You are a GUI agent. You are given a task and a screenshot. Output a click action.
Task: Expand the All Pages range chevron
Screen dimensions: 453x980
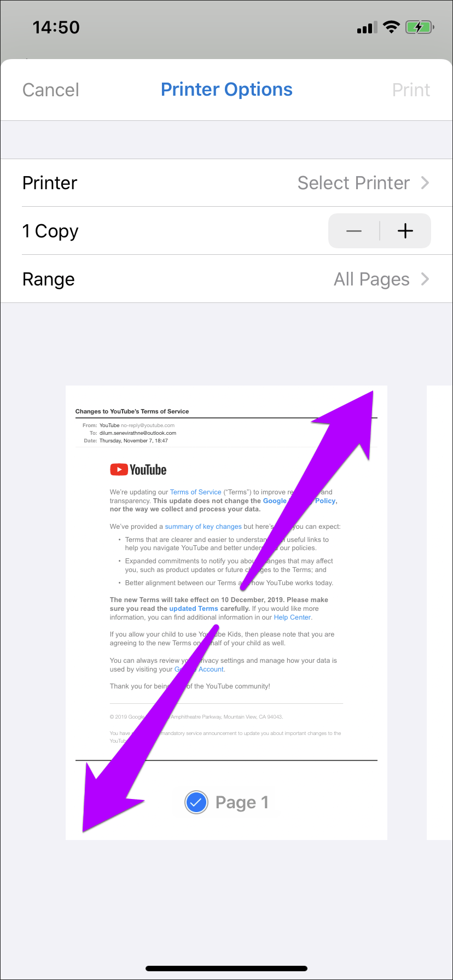click(x=425, y=279)
